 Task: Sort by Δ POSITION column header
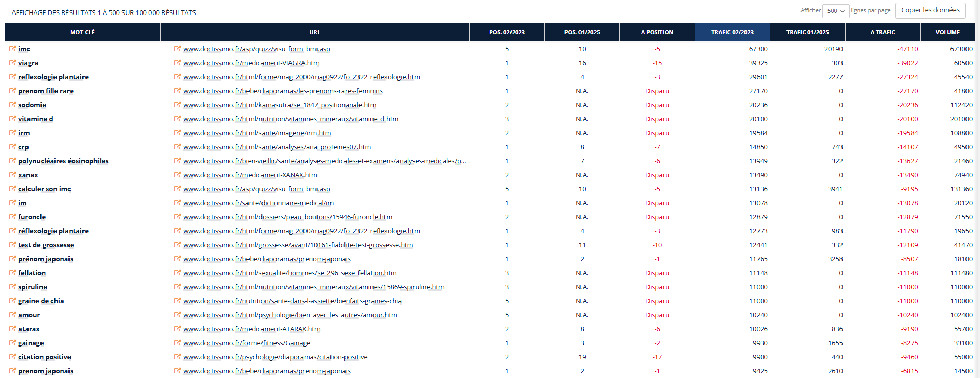[657, 32]
